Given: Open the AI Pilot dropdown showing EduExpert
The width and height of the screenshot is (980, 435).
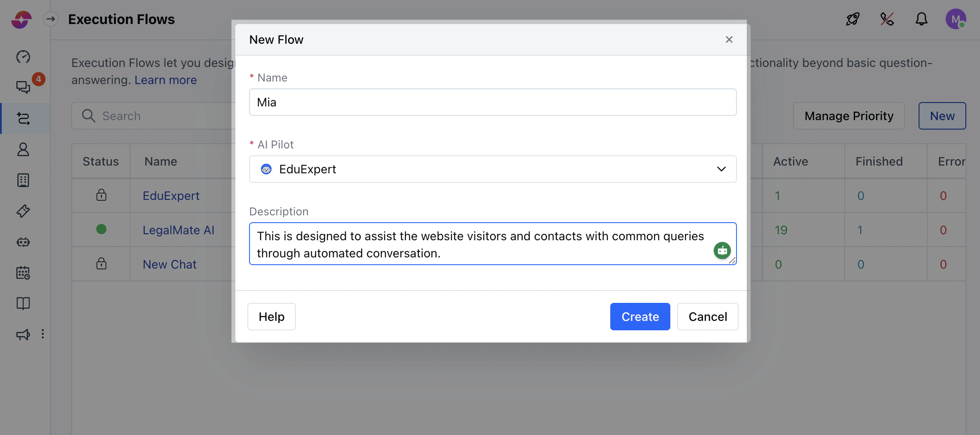Looking at the screenshot, I should [x=493, y=169].
